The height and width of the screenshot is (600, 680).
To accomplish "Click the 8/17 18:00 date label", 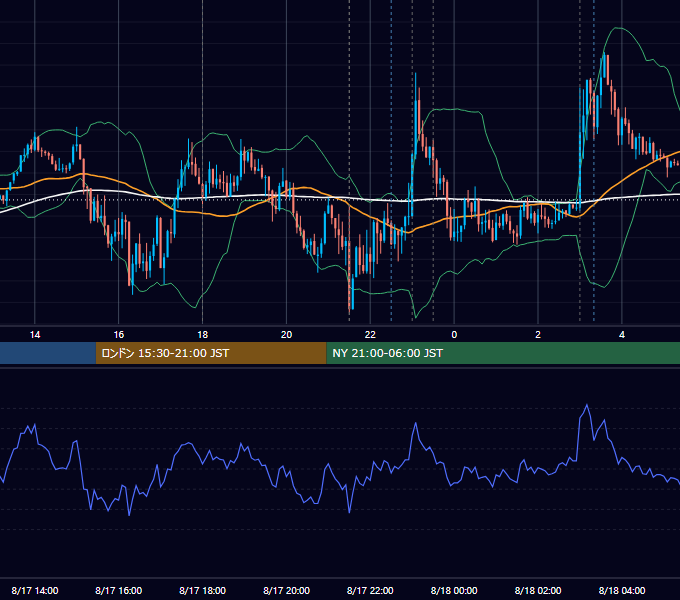I will 203,590.
